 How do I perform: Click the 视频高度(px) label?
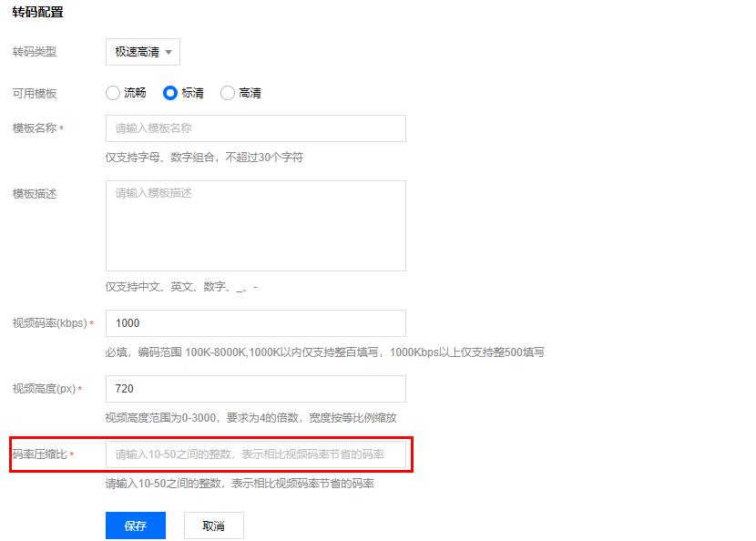(44, 389)
